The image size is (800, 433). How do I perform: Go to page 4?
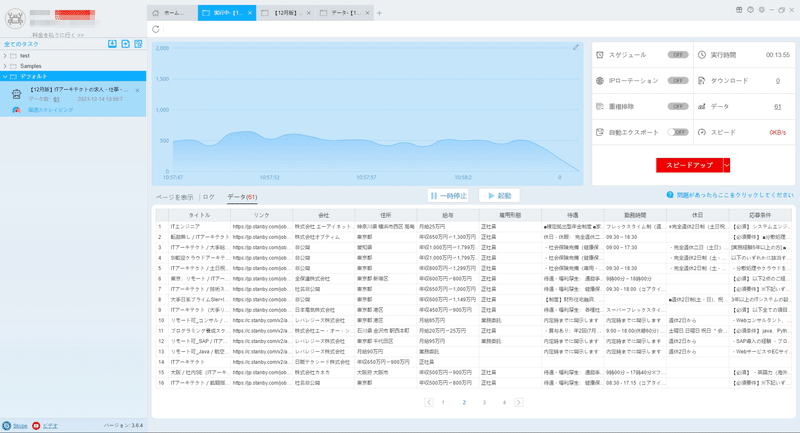click(x=504, y=402)
